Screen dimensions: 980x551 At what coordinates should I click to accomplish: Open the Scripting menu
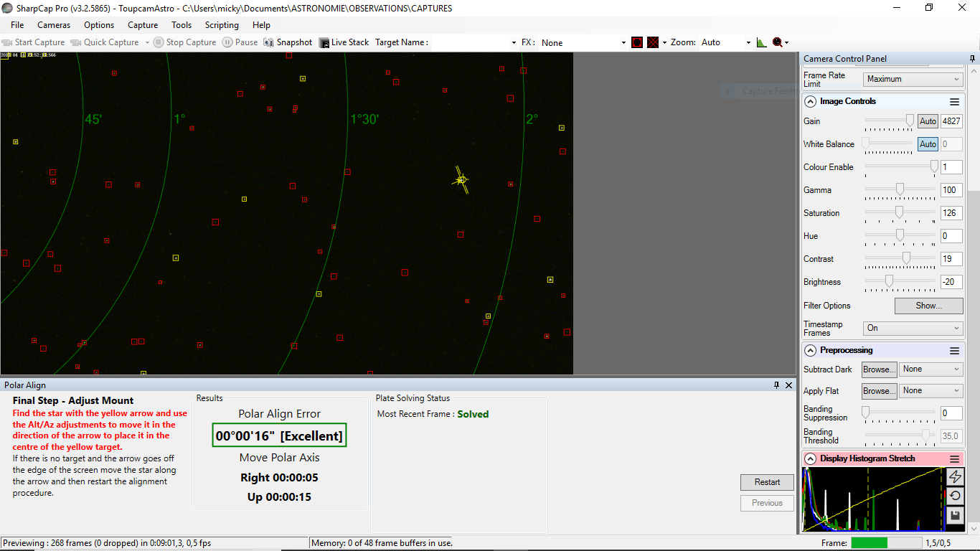point(222,25)
